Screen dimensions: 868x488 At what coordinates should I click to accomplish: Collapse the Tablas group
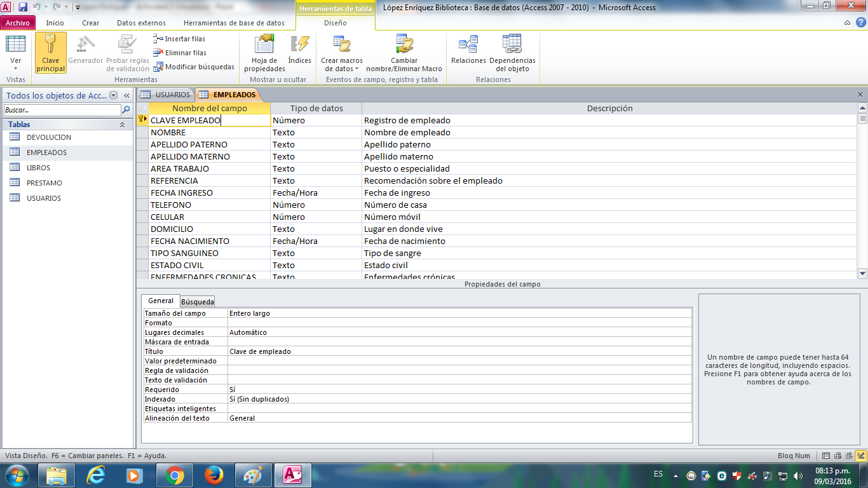pos(122,125)
